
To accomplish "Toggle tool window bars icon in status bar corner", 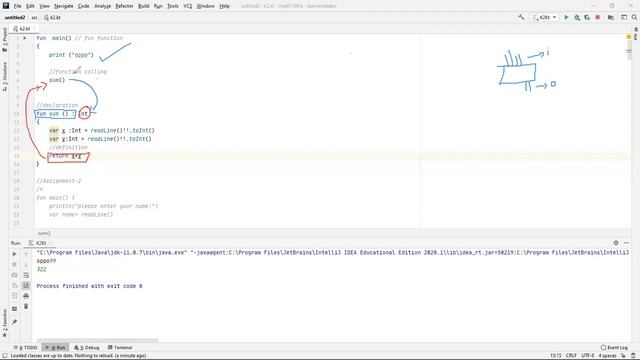I will (x=4, y=356).
